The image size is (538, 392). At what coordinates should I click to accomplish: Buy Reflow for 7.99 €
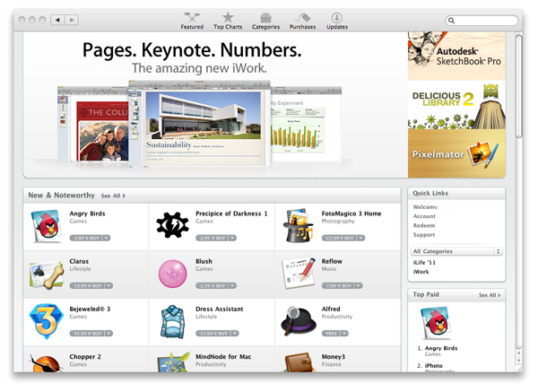click(x=338, y=285)
